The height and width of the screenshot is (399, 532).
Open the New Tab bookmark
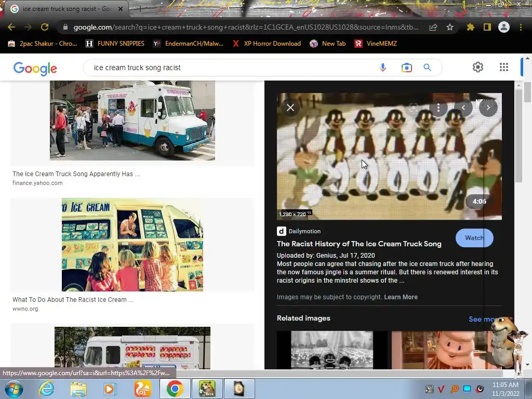328,44
